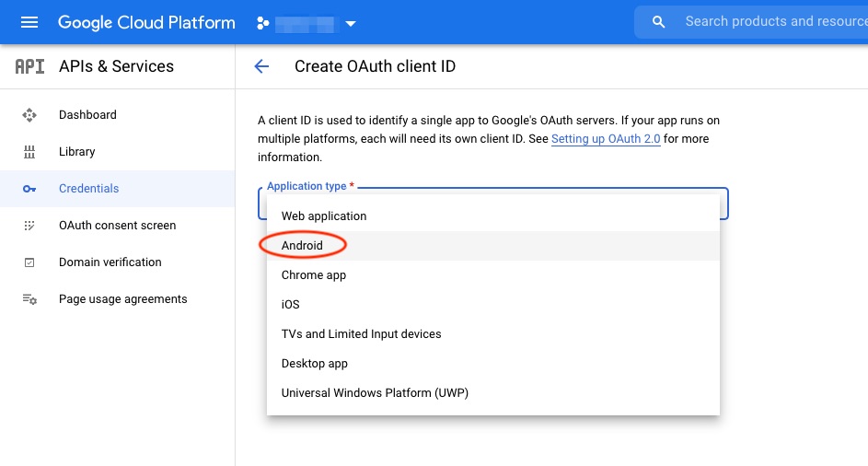Click the Library icon in sidebar
The height and width of the screenshot is (466, 868).
(29, 152)
